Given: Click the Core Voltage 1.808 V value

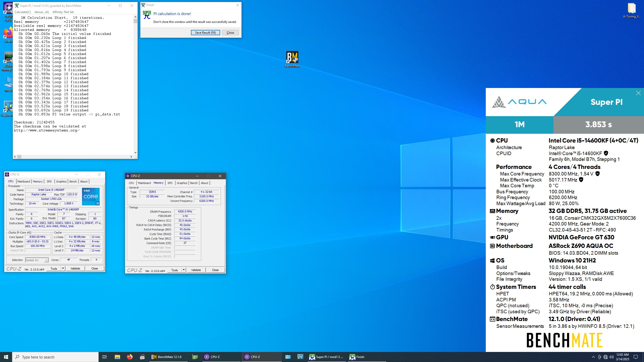Looking at the screenshot, I should [x=69, y=203].
